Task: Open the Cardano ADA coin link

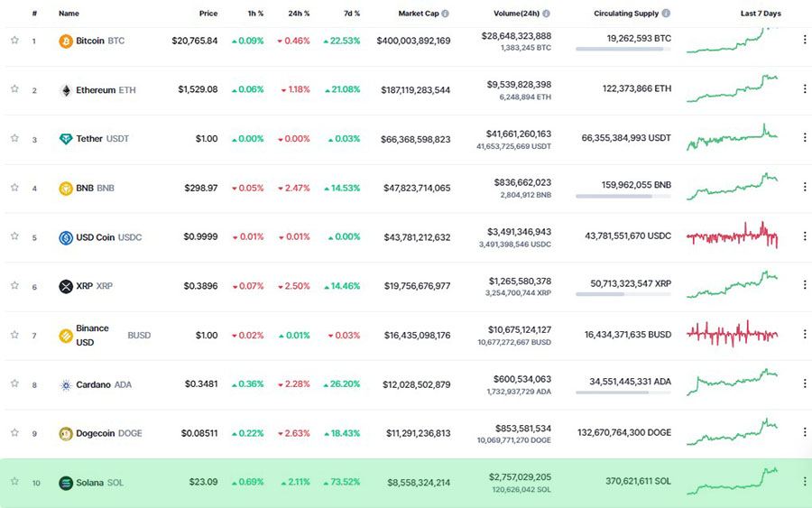Action: (x=104, y=384)
